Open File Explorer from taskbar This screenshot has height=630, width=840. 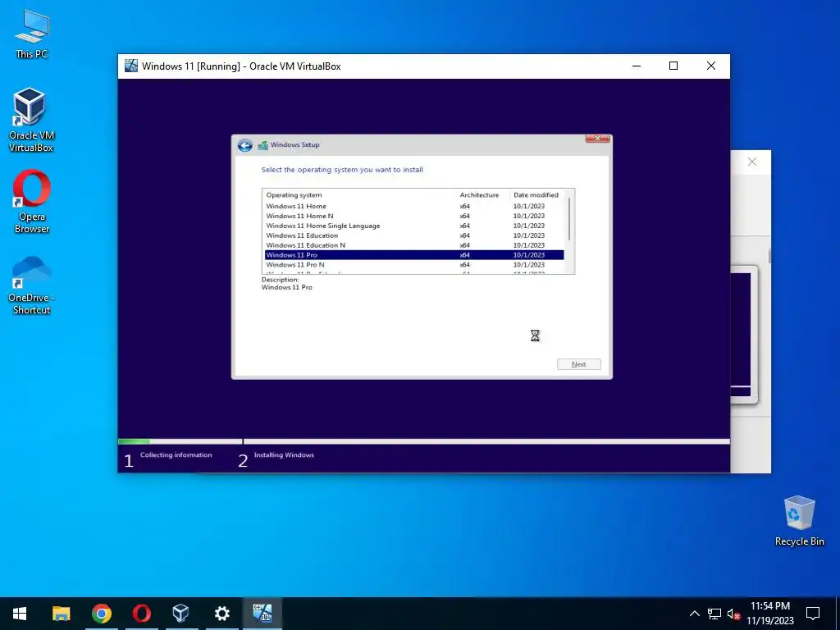pyautogui.click(x=61, y=614)
